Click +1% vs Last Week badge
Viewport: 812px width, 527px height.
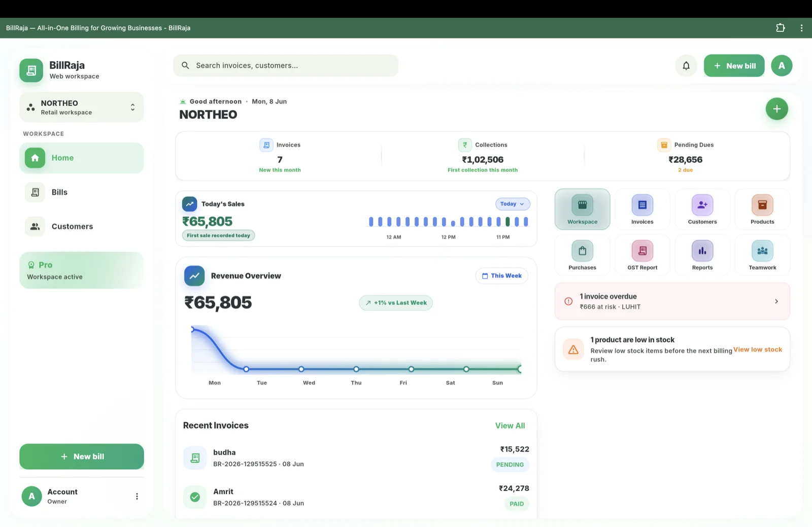point(396,303)
